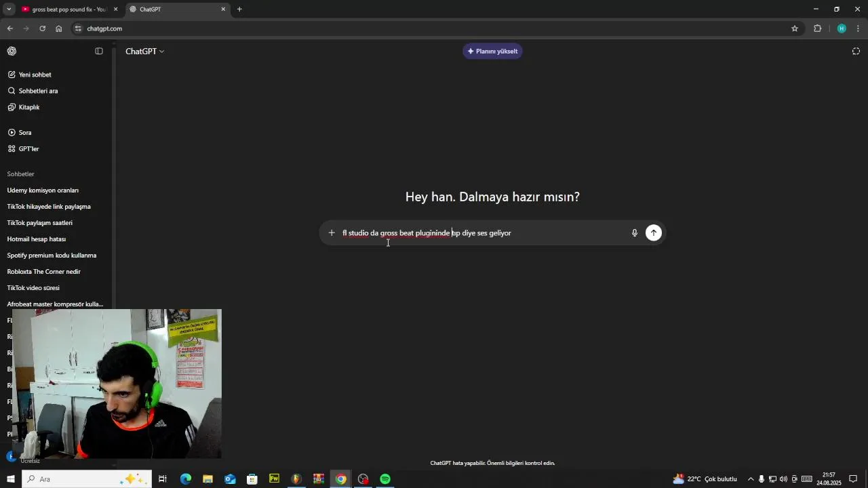Click the microphone dictation icon in prompt
The width and height of the screenshot is (868, 488).
pyautogui.click(x=635, y=232)
